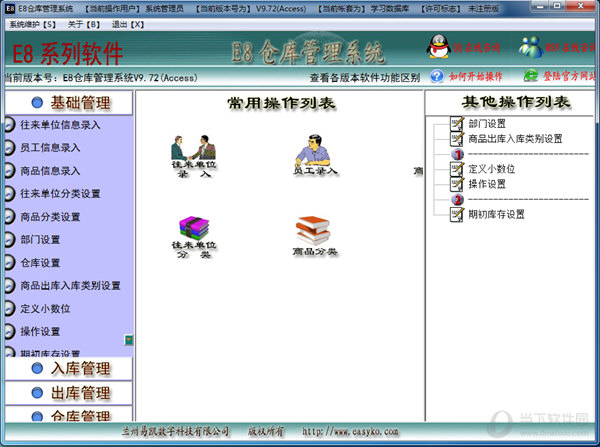Screen dimensions: 600x447
Task: Click the E8 application icon in title bar
Action: point(10,8)
